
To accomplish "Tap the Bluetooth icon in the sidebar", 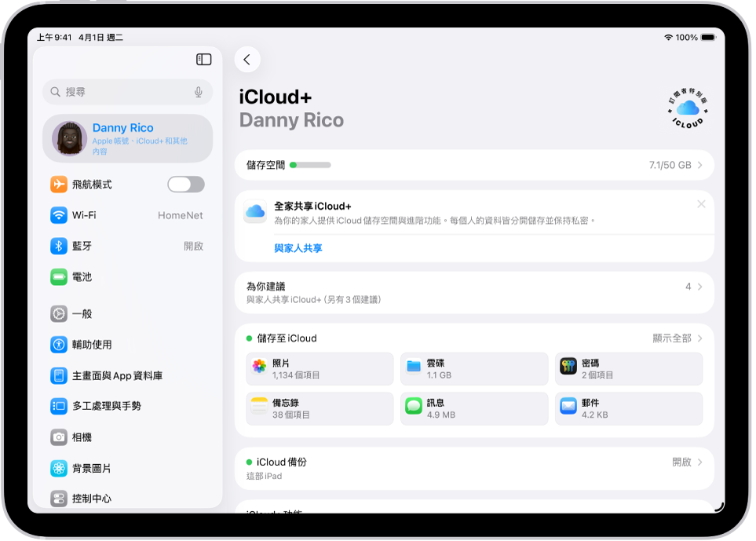I will (59, 246).
